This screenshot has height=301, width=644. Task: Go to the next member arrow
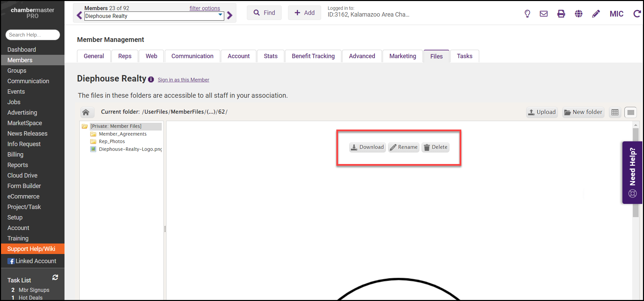[x=230, y=16]
